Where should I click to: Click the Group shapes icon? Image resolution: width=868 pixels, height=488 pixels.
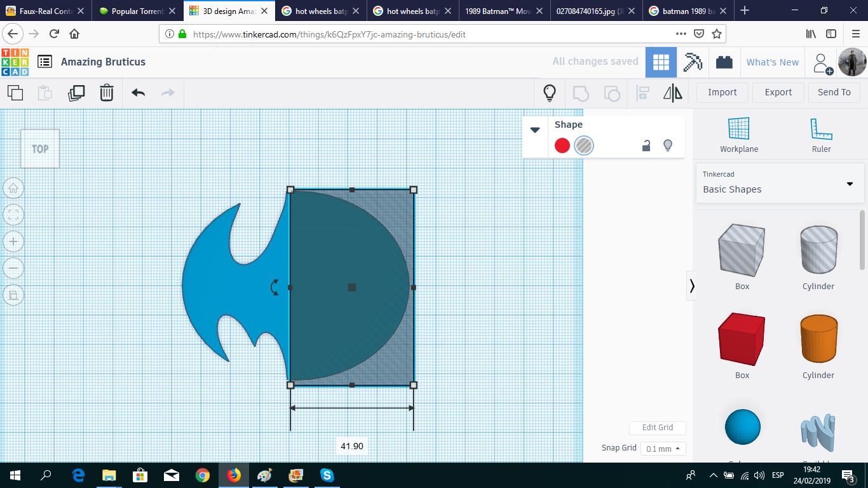pos(581,93)
